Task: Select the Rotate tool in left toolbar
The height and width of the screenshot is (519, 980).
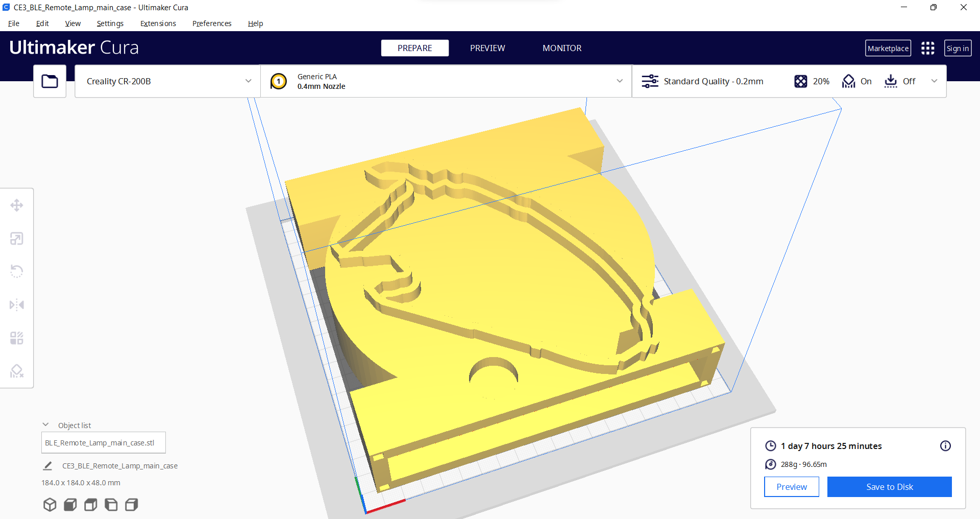Action: (x=17, y=271)
